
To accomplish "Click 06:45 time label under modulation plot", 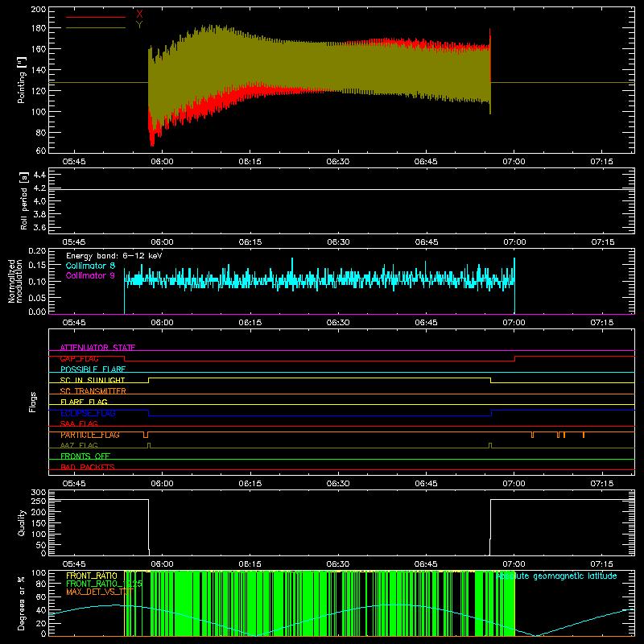I will point(426,323).
